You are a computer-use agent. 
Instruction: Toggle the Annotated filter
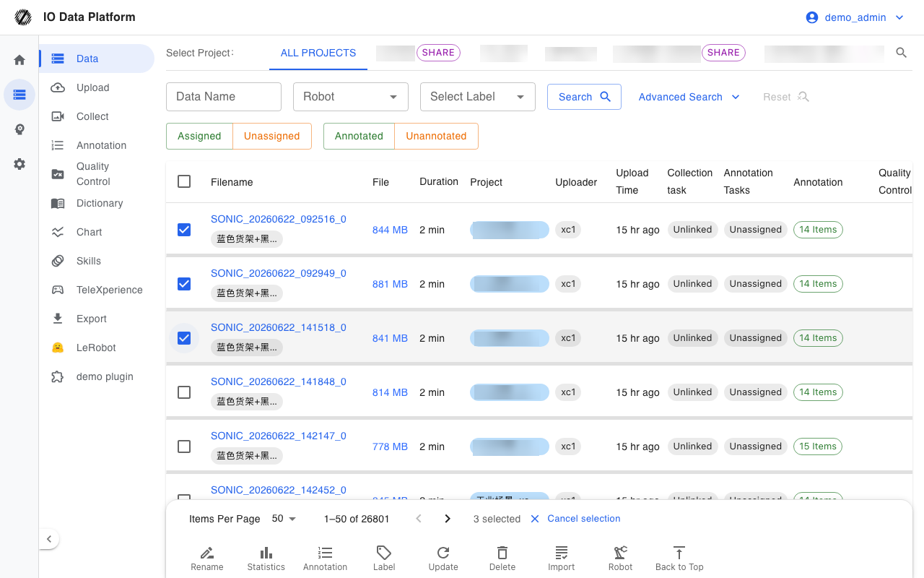point(359,136)
